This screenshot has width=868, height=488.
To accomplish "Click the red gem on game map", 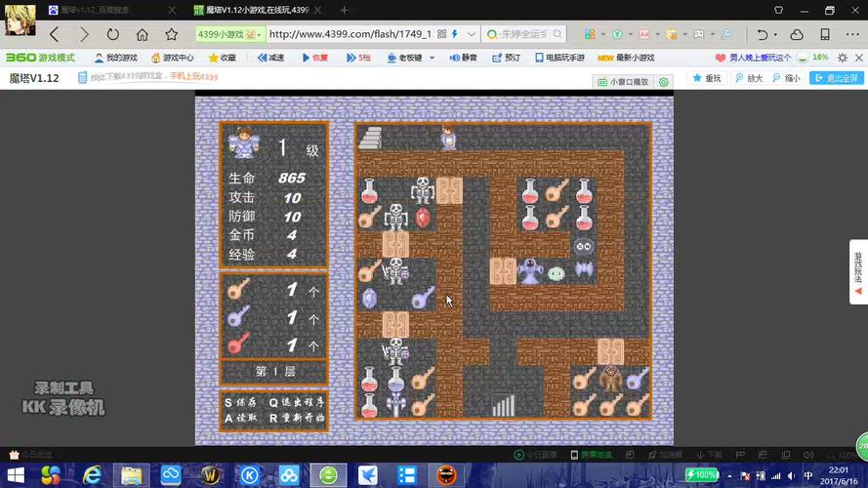I will [423, 218].
